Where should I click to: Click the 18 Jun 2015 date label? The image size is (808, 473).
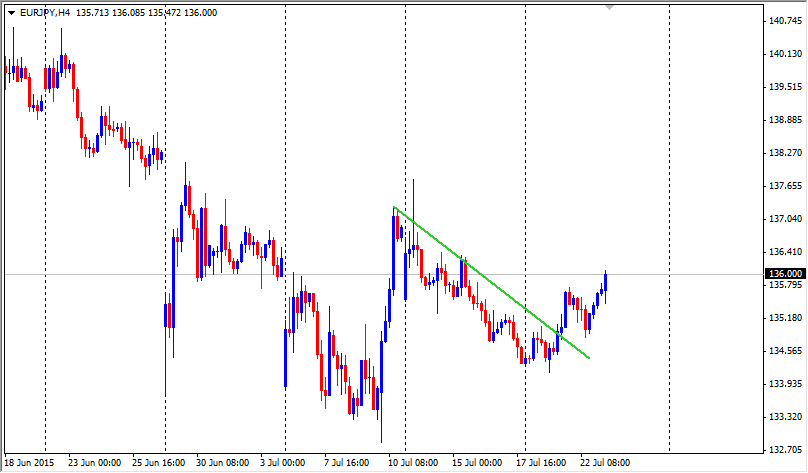pos(30,463)
